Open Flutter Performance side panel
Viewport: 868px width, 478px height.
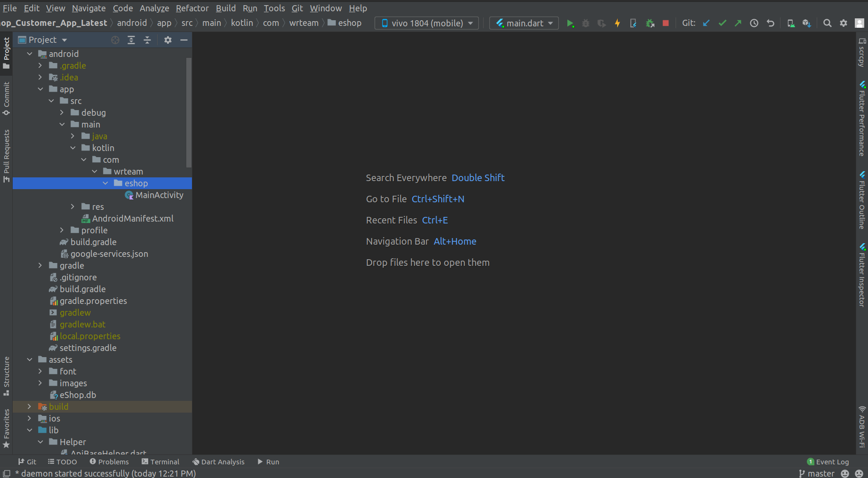pos(862,119)
